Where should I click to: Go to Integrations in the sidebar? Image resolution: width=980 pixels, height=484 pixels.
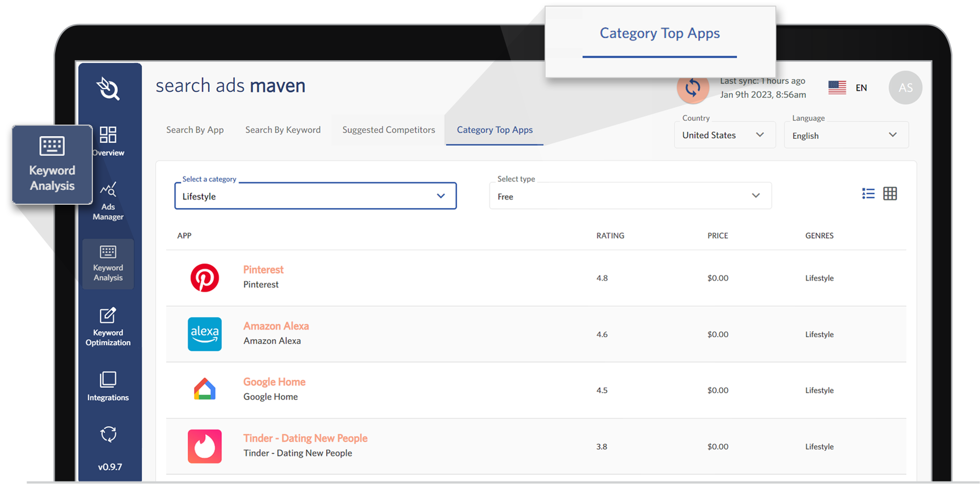[108, 386]
